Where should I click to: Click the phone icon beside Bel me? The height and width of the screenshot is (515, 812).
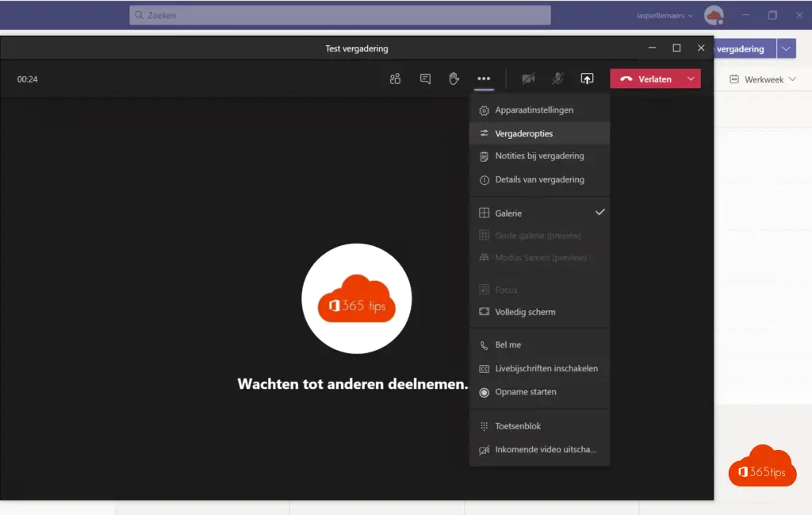coord(485,345)
